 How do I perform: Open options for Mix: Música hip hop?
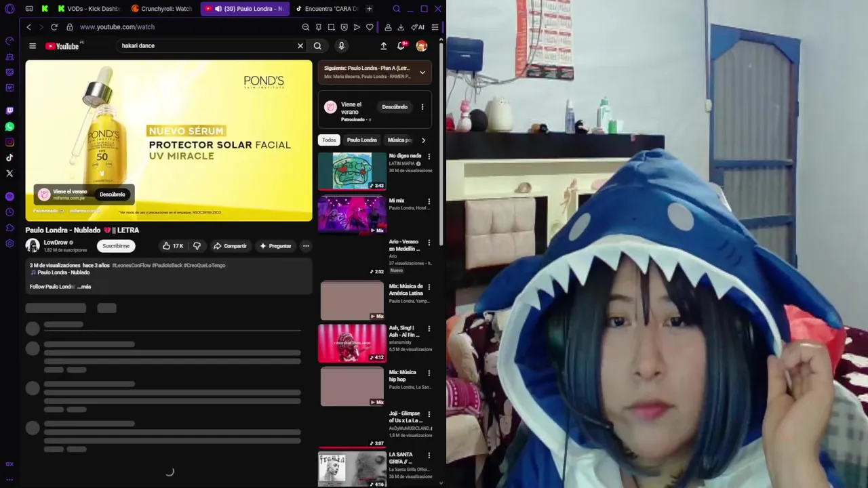(x=429, y=373)
